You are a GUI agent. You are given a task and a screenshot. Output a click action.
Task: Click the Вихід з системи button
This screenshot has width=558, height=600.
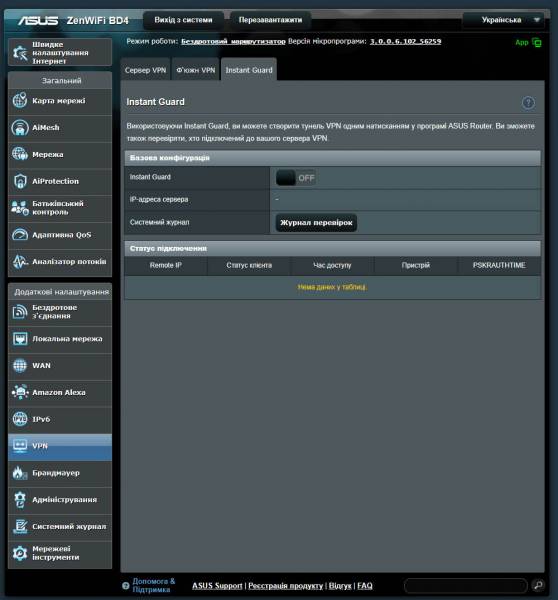click(183, 20)
